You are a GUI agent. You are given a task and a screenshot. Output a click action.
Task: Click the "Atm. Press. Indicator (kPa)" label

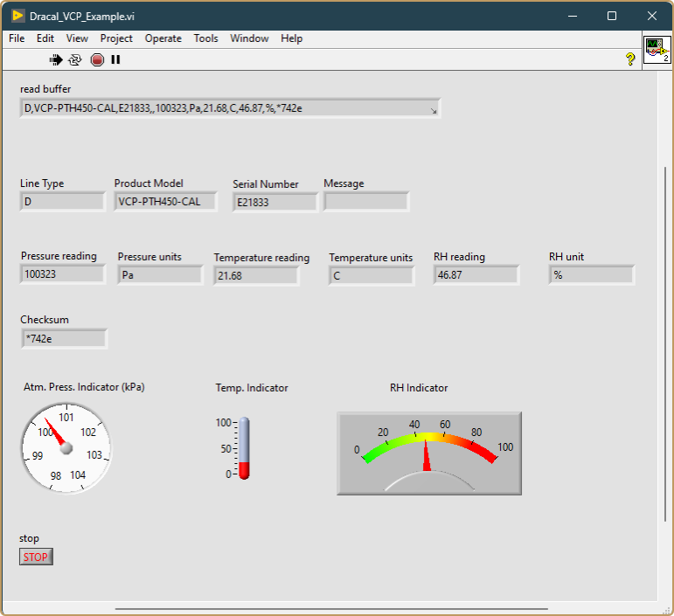click(x=84, y=387)
